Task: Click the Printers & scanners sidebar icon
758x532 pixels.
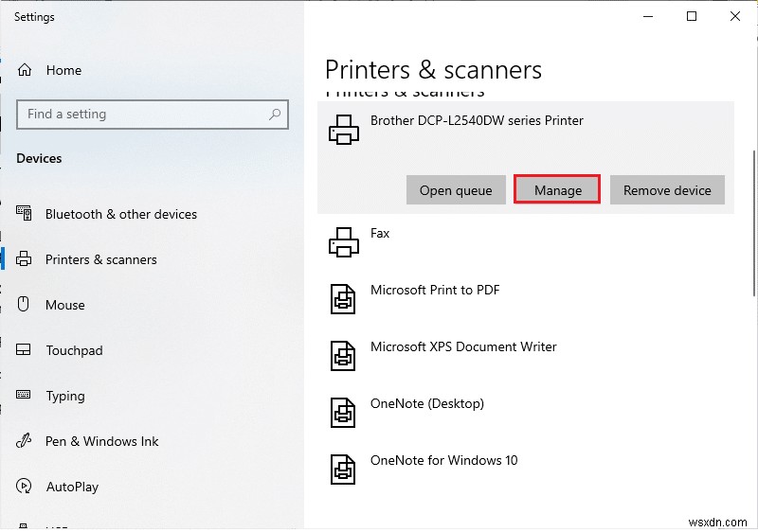Action: tap(24, 259)
